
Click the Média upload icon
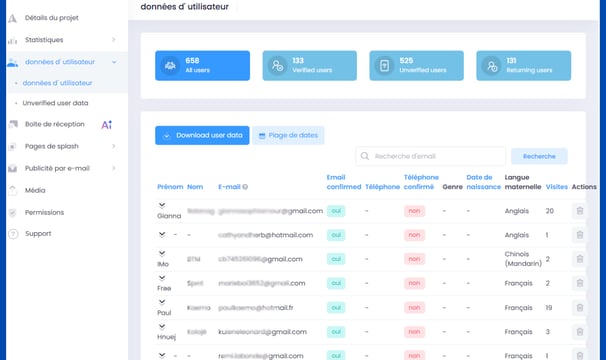coord(12,190)
